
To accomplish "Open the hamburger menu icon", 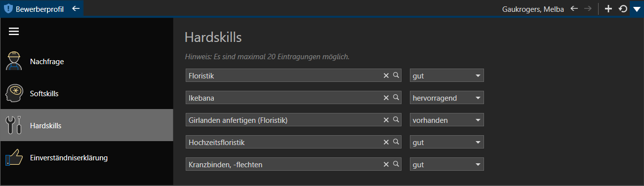I will (x=14, y=32).
